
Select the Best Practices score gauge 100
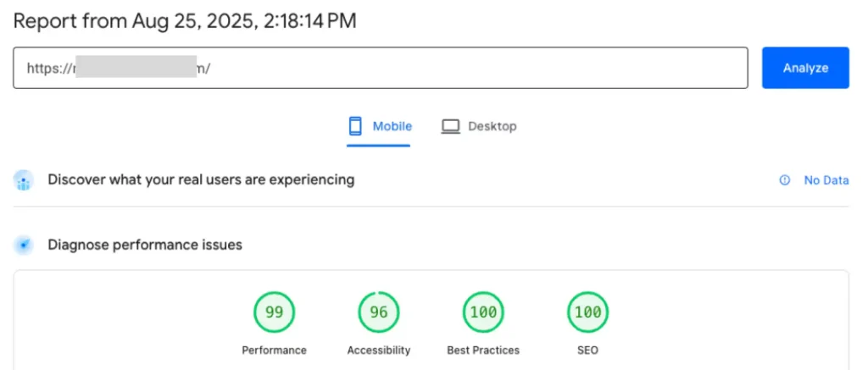[x=483, y=312]
